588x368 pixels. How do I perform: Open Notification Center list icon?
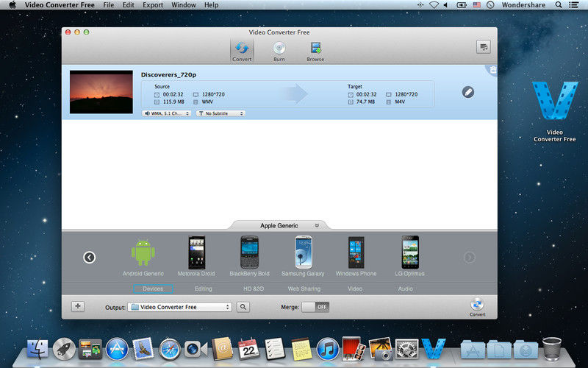pos(573,5)
